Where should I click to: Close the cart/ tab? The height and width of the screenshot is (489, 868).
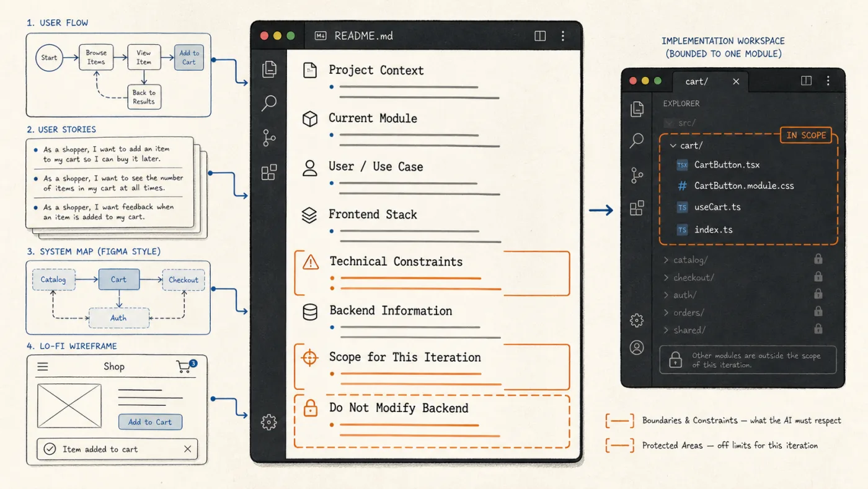(x=736, y=81)
